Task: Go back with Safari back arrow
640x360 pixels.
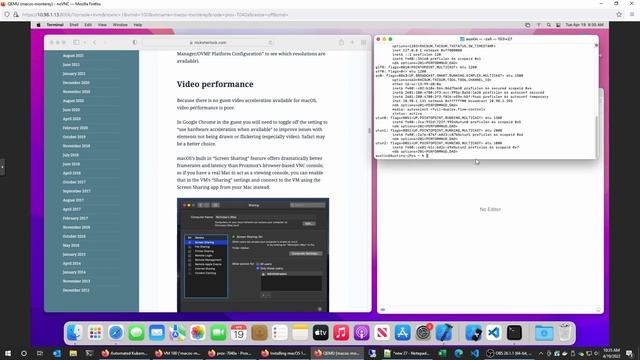Action: pos(95,42)
